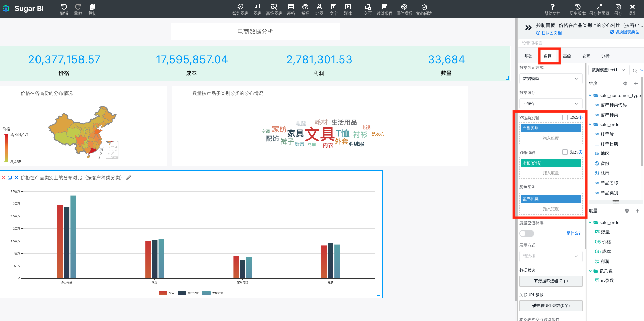Image resolution: width=644 pixels, height=321 pixels.
Task: Toggle 大型企业 legend item in bar chart
Action: pyautogui.click(x=213, y=293)
